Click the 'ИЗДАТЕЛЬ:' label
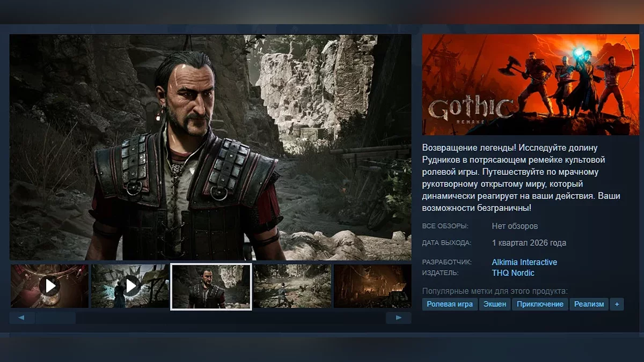 [441, 273]
